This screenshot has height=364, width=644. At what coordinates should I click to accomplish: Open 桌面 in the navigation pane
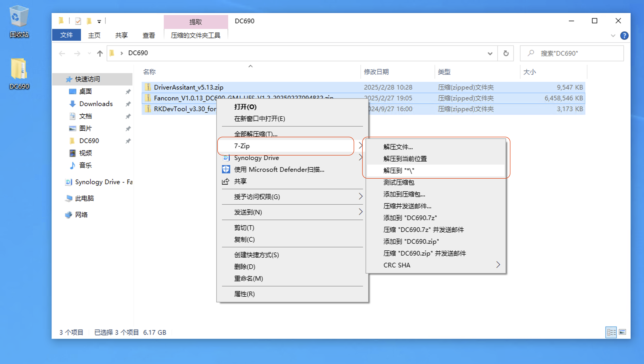(x=85, y=91)
